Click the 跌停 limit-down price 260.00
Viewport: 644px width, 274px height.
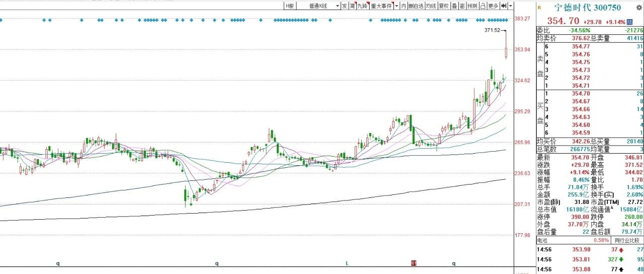coord(633,216)
